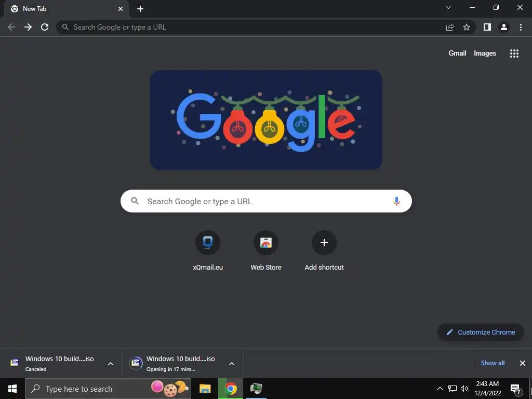Add a new shortcut tile
This screenshot has width=532, height=399.
point(324,250)
